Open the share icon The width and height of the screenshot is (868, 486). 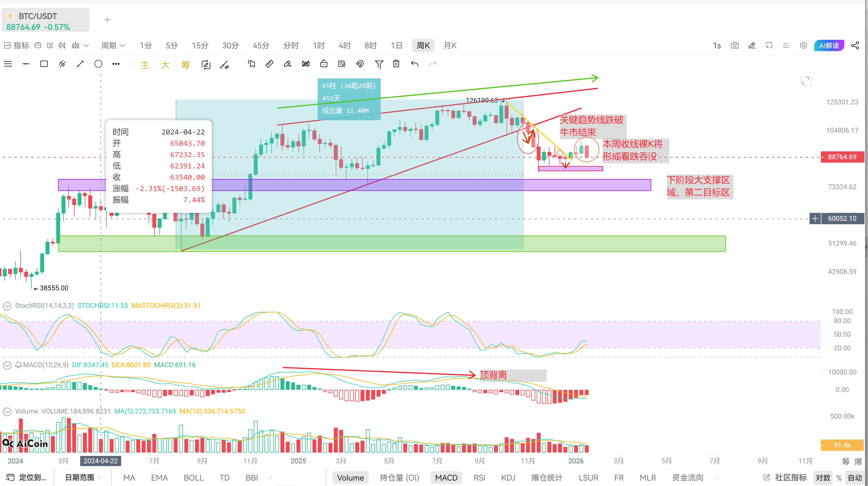pos(855,45)
